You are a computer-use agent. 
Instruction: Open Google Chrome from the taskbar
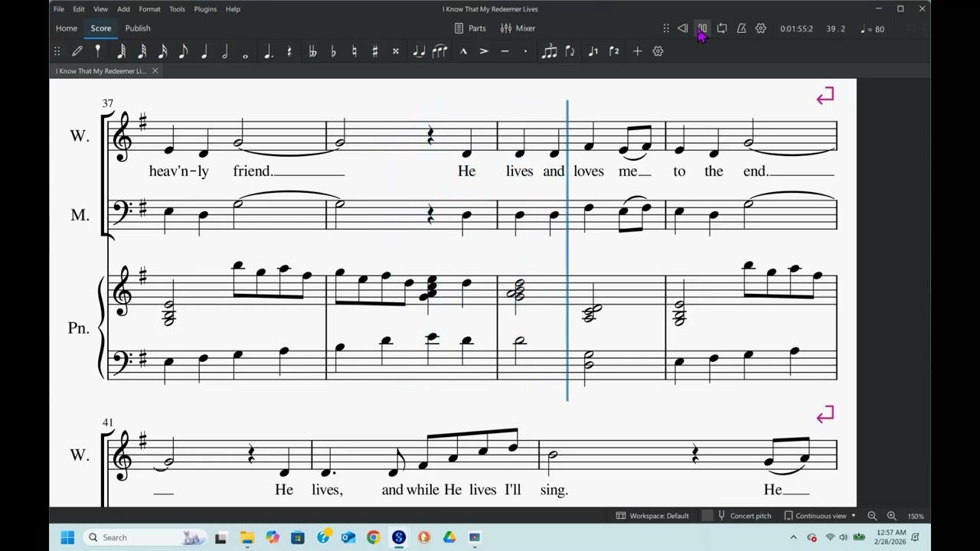tap(373, 537)
